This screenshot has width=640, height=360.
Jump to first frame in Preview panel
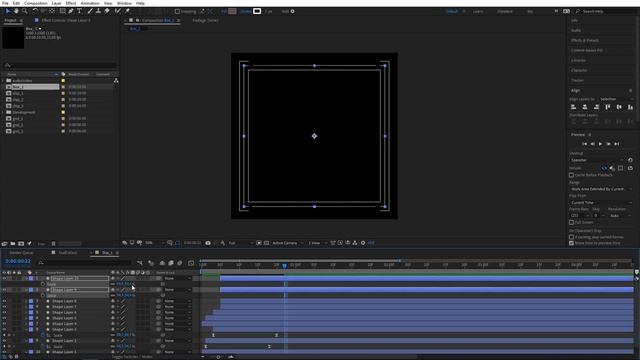click(584, 144)
